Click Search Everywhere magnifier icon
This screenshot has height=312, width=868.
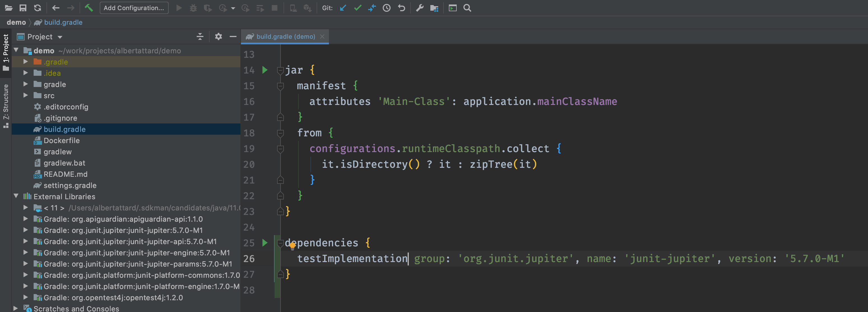point(467,8)
